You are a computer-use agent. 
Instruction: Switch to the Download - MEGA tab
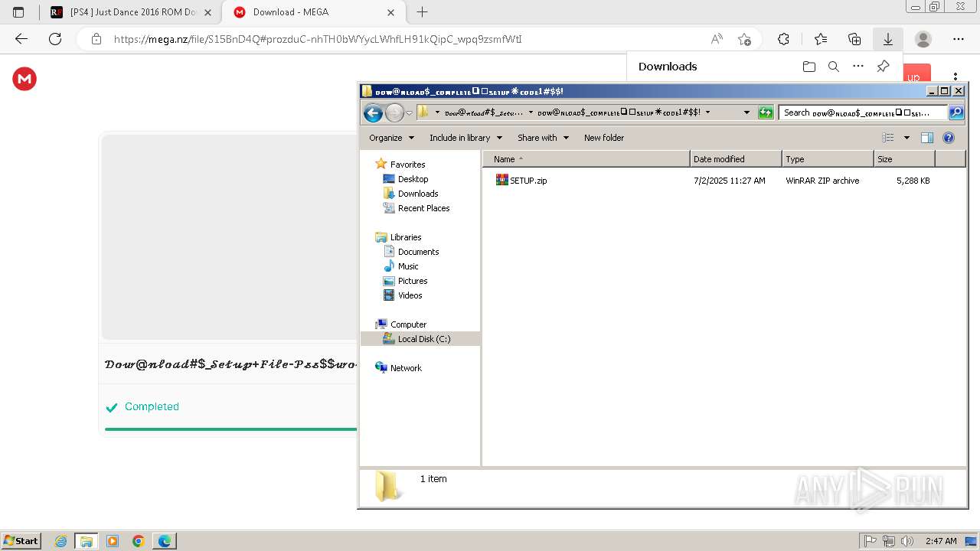coord(314,12)
